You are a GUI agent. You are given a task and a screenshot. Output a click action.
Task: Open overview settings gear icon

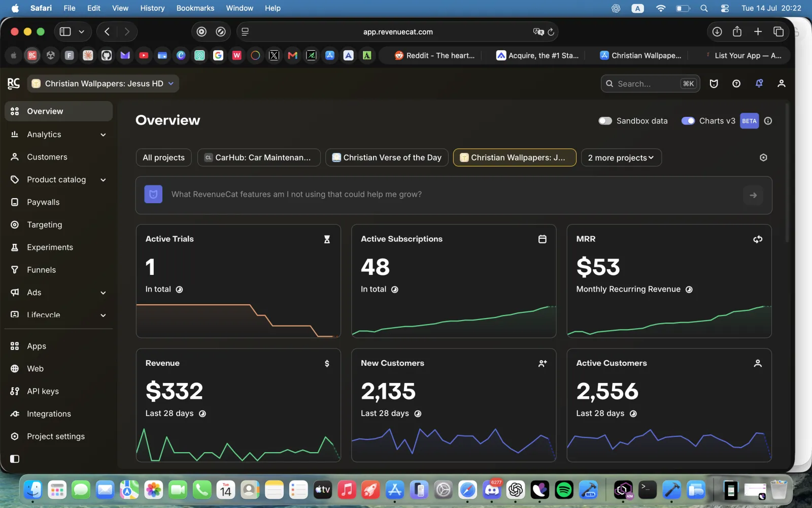click(763, 157)
